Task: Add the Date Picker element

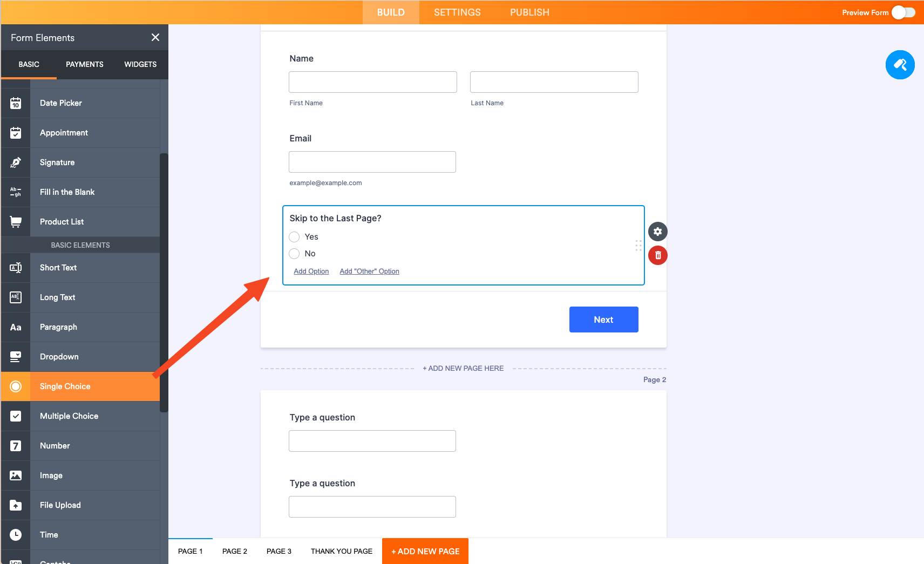Action: click(x=80, y=103)
